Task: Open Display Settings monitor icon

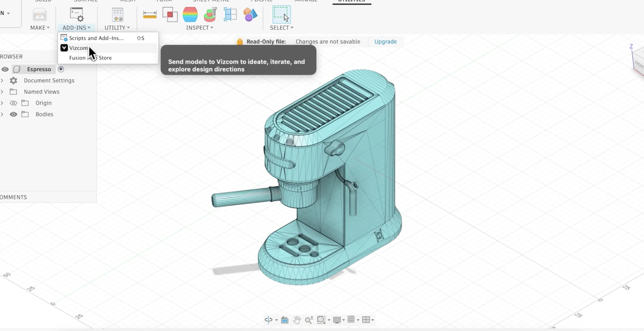Action: (337, 320)
